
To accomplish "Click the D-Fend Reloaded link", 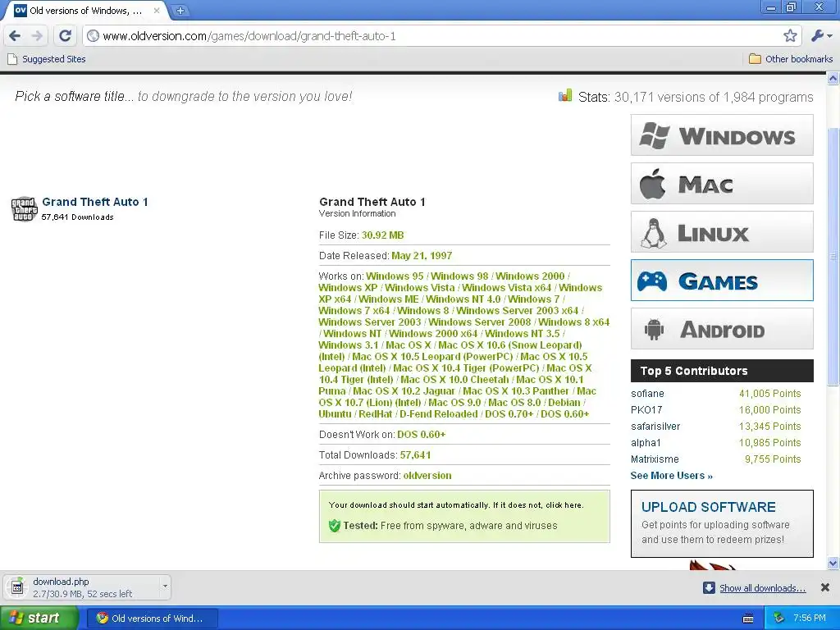I will click(438, 414).
